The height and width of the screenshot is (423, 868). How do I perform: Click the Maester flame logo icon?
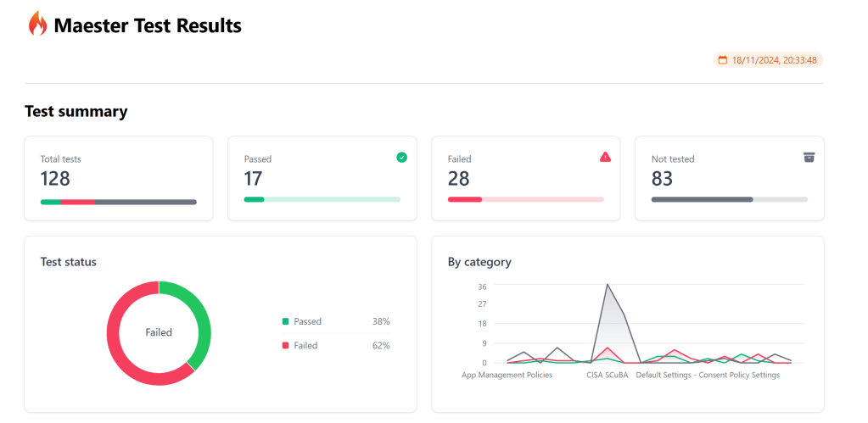[x=37, y=25]
